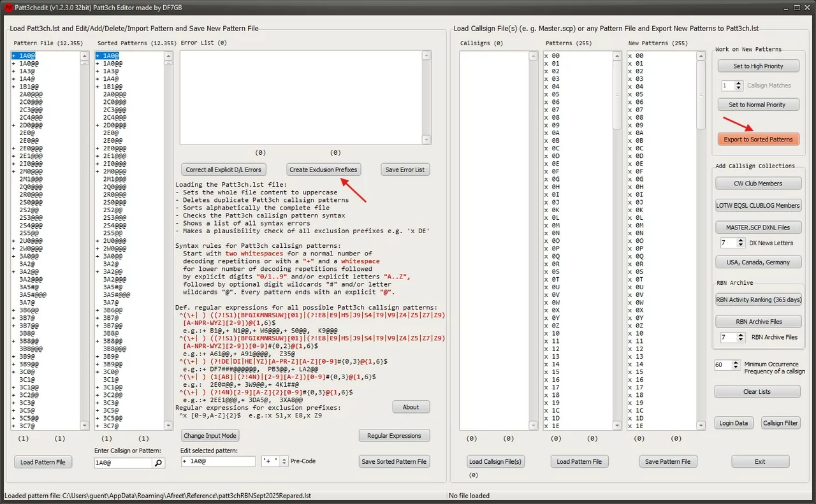Select pattern '+ 1B1@@' in Pattern File list
Screen dimensions: 816x504
[29, 86]
